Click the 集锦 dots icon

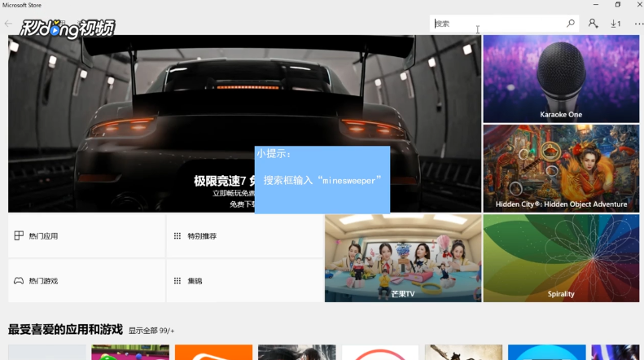pyautogui.click(x=177, y=281)
